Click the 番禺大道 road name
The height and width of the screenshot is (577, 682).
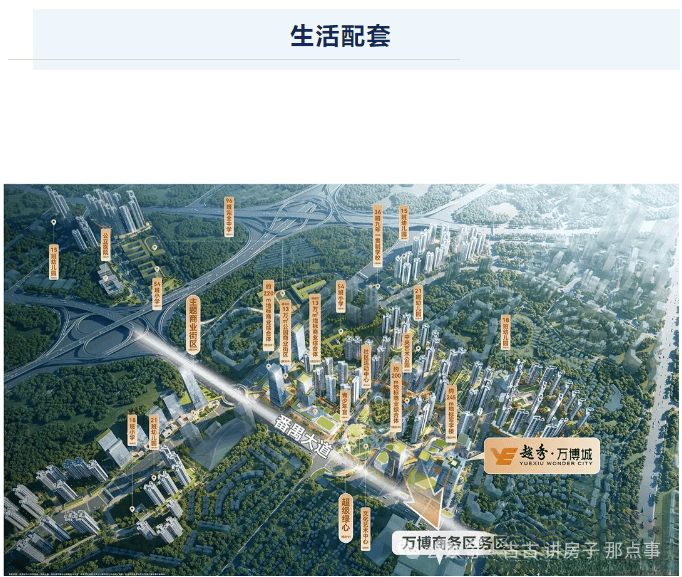(x=303, y=436)
